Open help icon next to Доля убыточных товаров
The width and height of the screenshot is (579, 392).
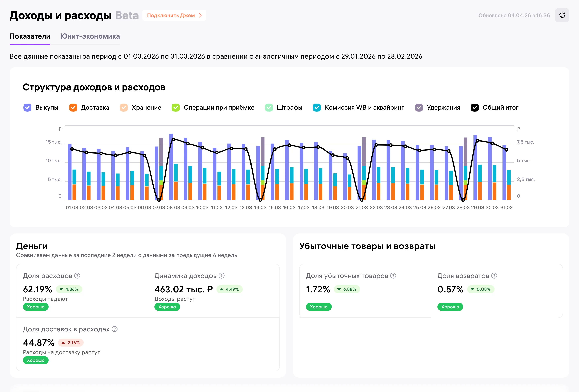pyautogui.click(x=393, y=276)
